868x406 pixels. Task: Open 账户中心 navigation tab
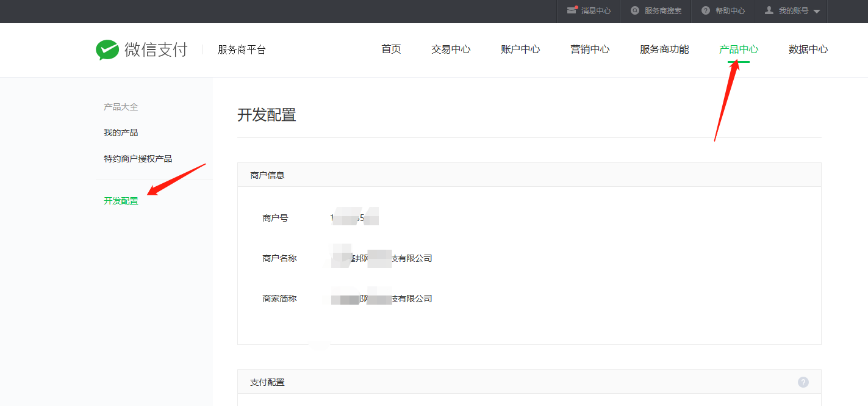[x=520, y=49]
